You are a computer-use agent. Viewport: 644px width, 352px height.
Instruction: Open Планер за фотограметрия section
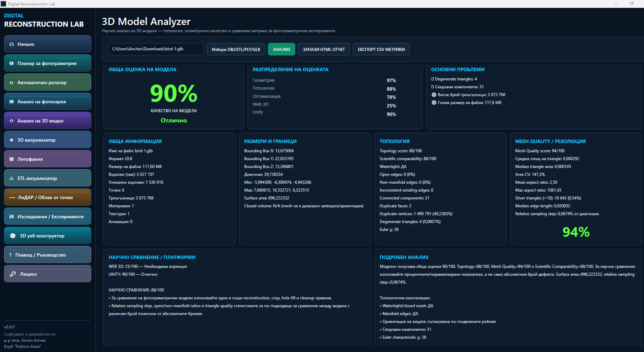[47, 63]
